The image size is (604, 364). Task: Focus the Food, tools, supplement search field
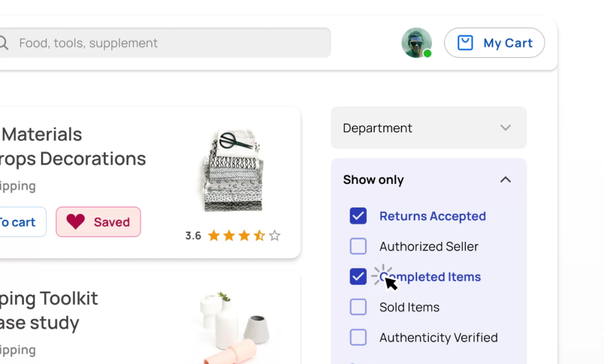pyautogui.click(x=168, y=43)
